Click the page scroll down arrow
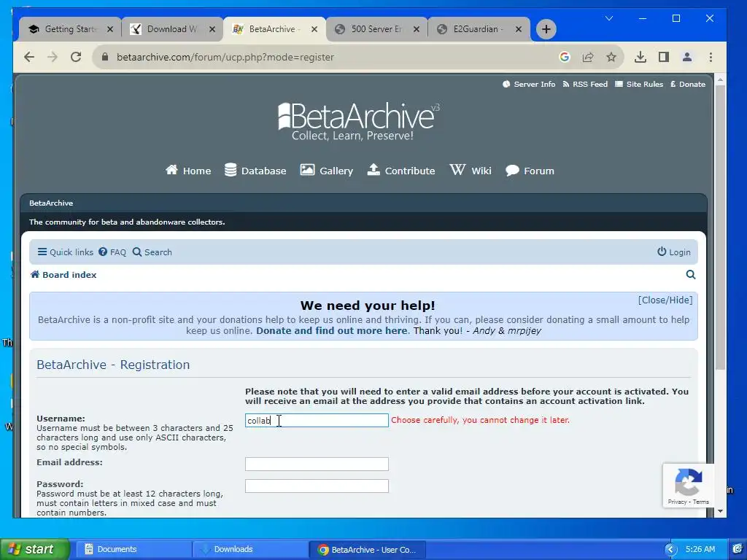Viewport: 747px width, 560px height. point(720,511)
